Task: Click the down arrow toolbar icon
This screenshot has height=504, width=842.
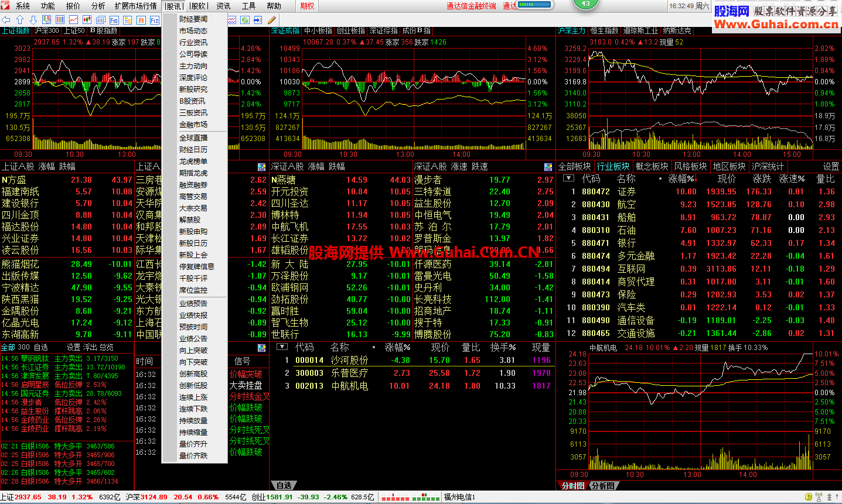Action: (x=33, y=20)
